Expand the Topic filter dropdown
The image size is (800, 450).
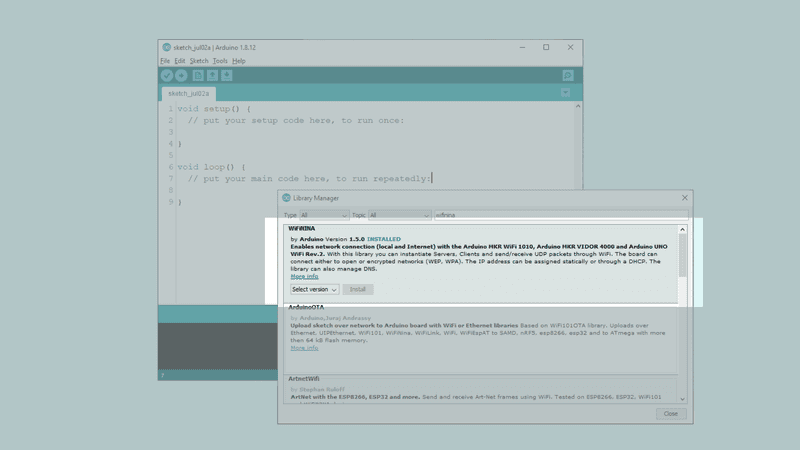tap(400, 215)
